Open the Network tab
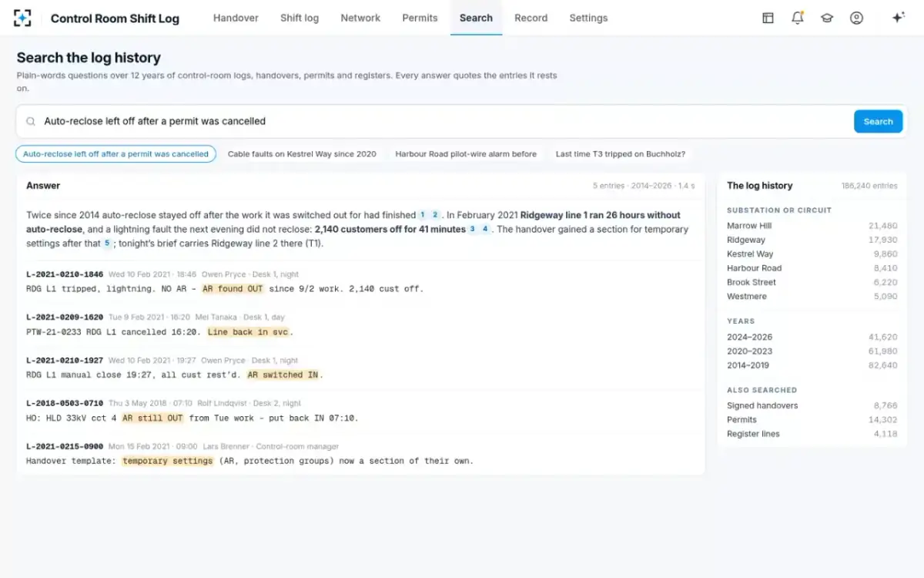Screen dimensions: 924x578 pos(360,18)
